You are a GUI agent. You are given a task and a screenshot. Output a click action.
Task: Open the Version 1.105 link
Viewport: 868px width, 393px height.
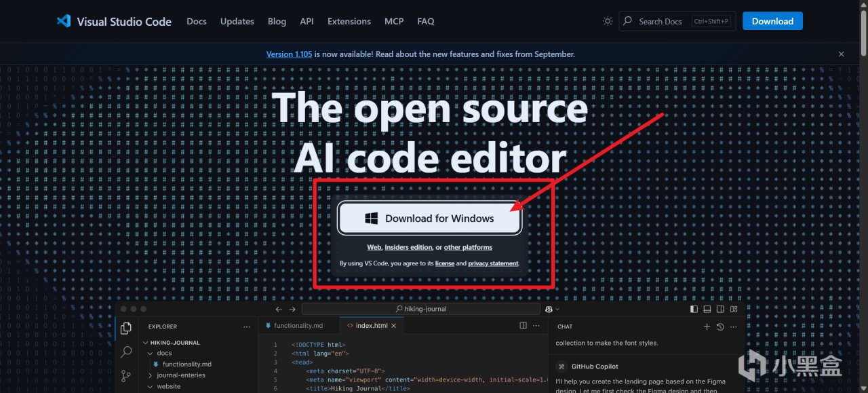(289, 54)
